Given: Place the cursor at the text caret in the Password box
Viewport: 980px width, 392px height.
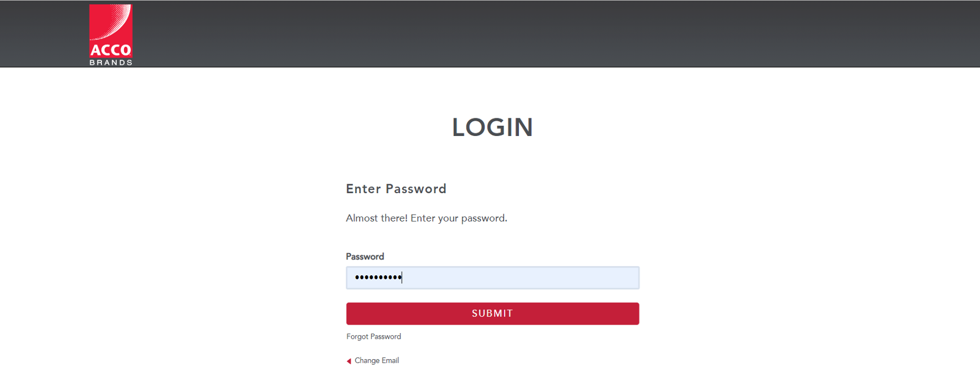Looking at the screenshot, I should [x=402, y=278].
